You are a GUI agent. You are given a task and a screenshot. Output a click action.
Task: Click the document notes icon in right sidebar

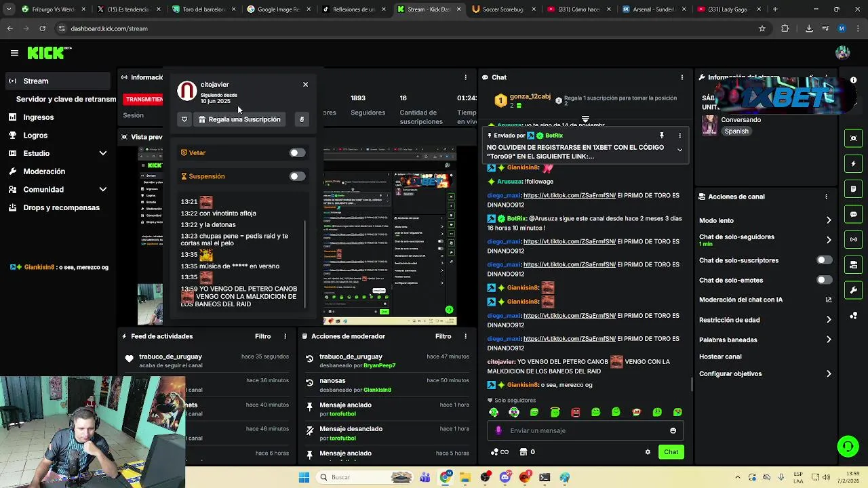point(854,189)
